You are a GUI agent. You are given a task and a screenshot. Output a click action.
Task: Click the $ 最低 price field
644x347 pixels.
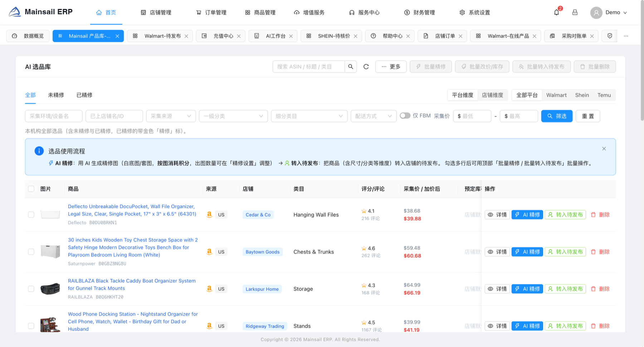[x=472, y=116]
